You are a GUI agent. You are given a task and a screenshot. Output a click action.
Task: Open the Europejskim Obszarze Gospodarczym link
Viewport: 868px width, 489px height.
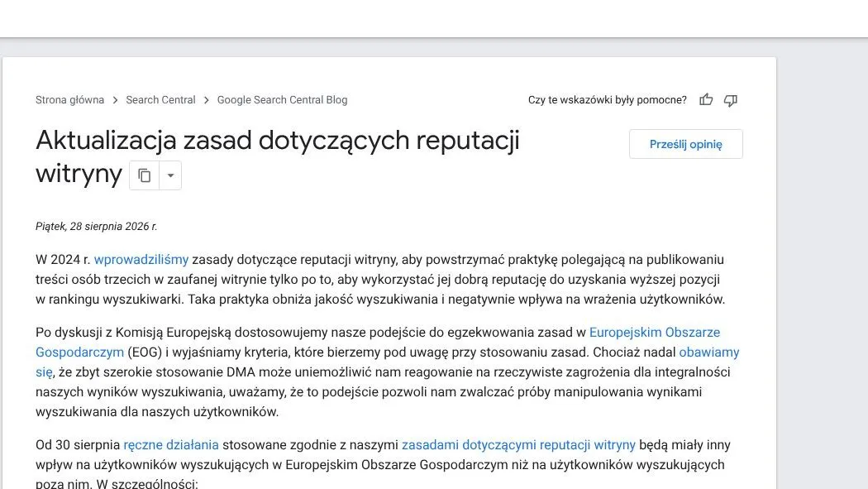(x=655, y=333)
